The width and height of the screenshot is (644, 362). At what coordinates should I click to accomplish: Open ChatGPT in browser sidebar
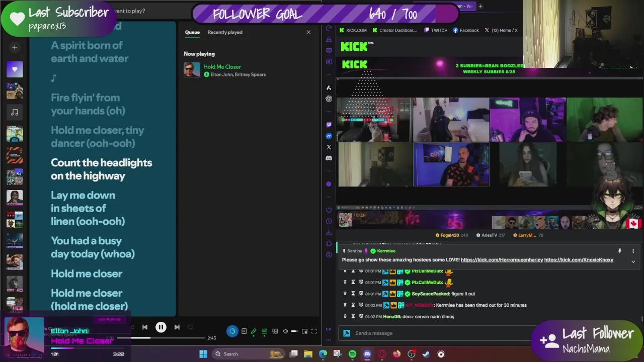pyautogui.click(x=329, y=99)
